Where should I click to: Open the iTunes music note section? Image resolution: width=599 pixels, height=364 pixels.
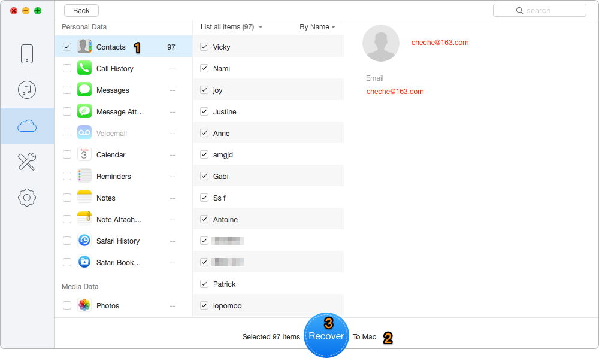point(27,90)
